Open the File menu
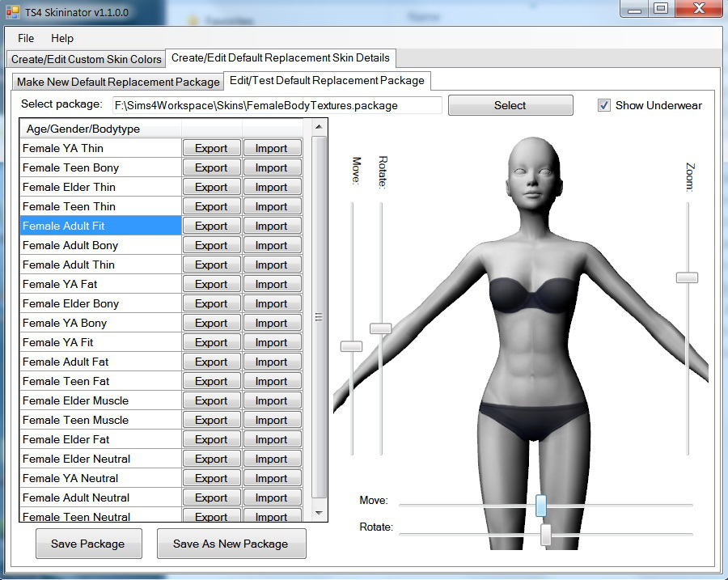The image size is (728, 580). tap(26, 38)
